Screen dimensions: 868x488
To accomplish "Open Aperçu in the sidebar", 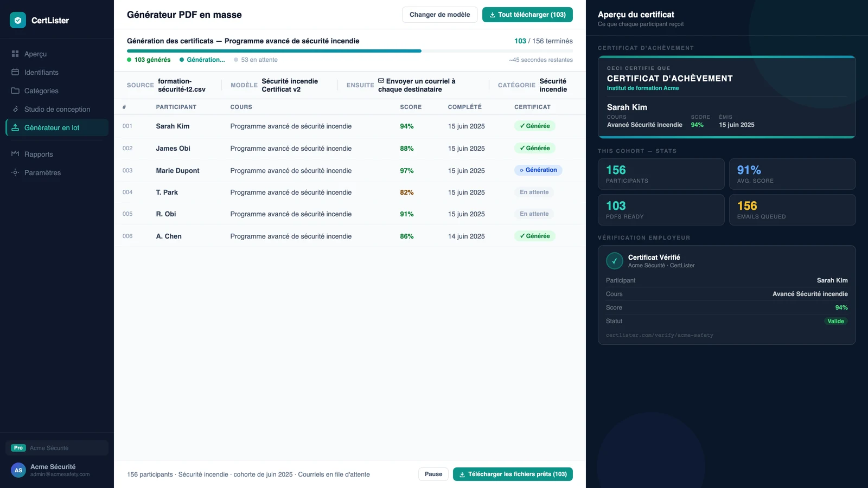I will (x=57, y=54).
